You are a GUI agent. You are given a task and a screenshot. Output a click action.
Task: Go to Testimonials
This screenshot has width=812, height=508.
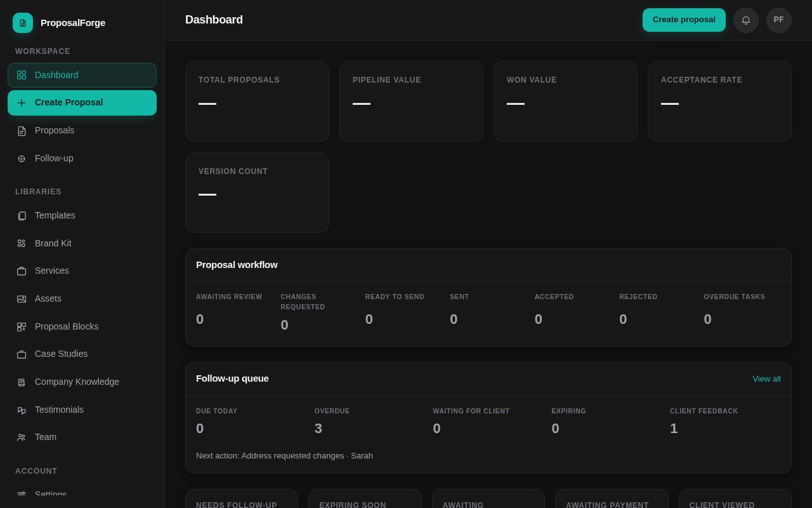point(82,410)
